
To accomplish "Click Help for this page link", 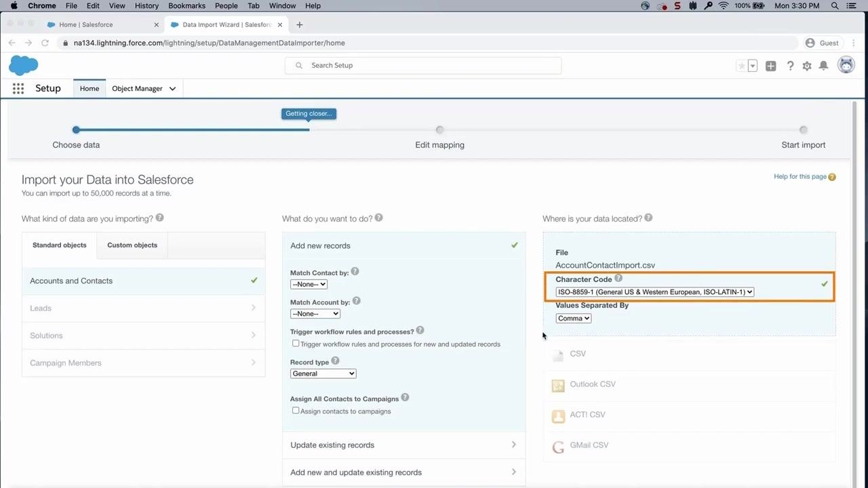I will tap(800, 176).
